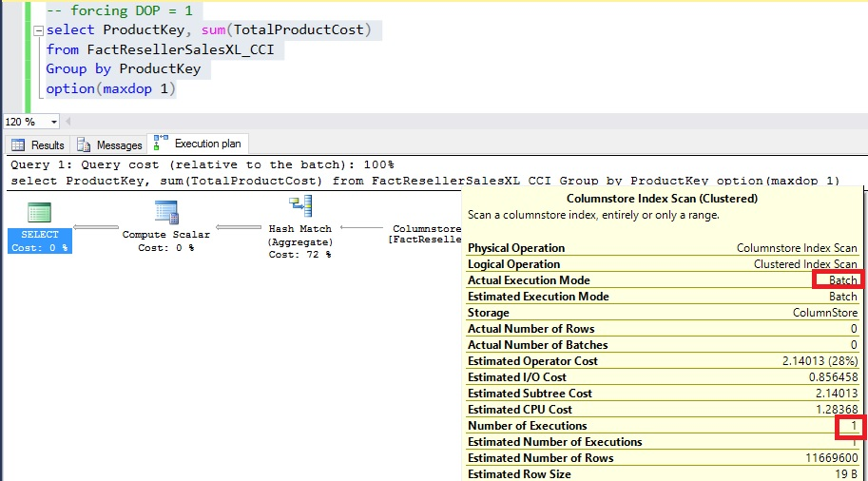Screen dimensions: 868x481
Task: Click the Actual Execution Mode Batch value
Action: tap(842, 280)
